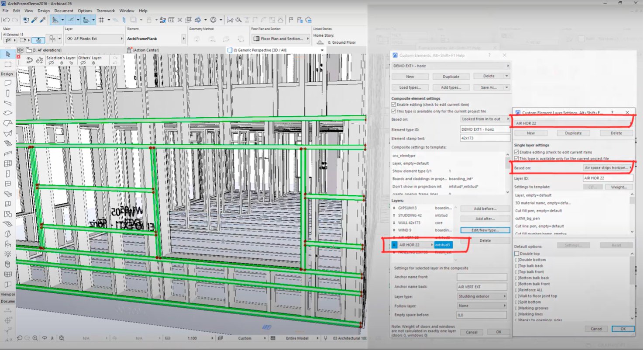Viewport: 644px width, 351px height.
Task: Click the Edit/New type button
Action: point(485,230)
